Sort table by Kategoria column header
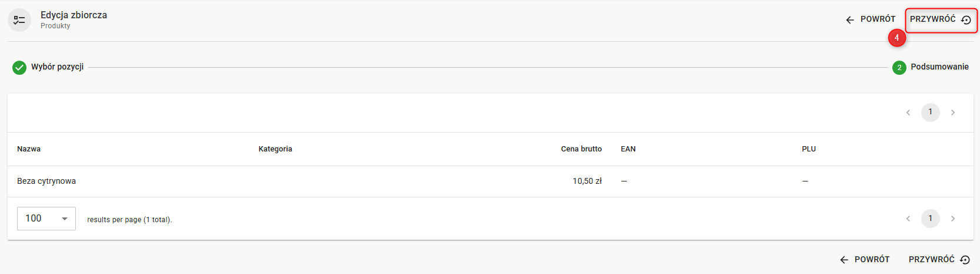980x274 pixels. (x=275, y=149)
